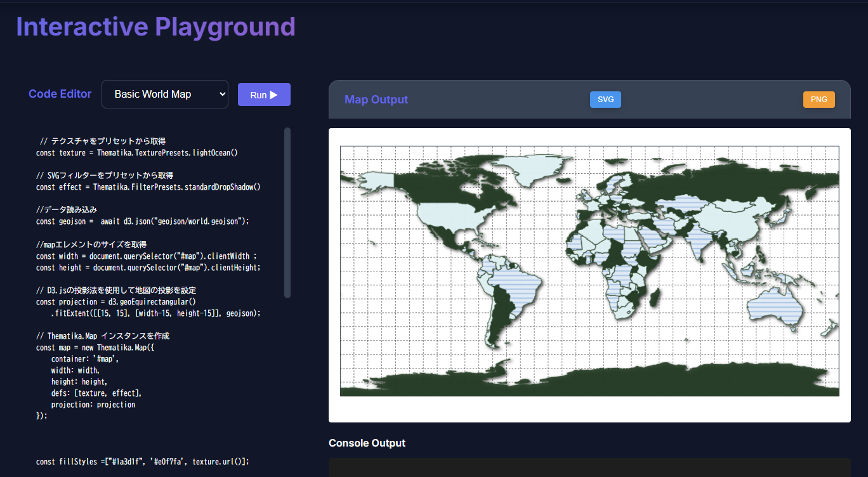The height and width of the screenshot is (477, 868).
Task: Download the map as PNG
Action: [x=819, y=100]
